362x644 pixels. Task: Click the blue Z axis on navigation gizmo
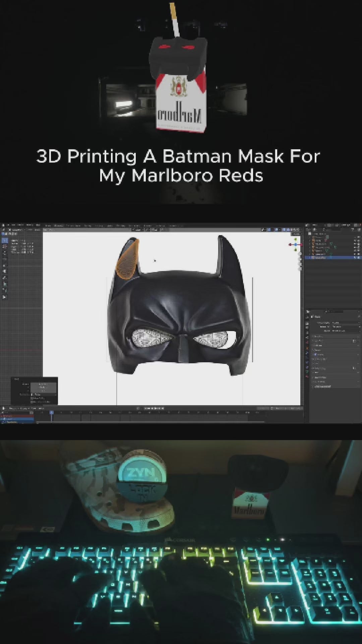coord(296,245)
